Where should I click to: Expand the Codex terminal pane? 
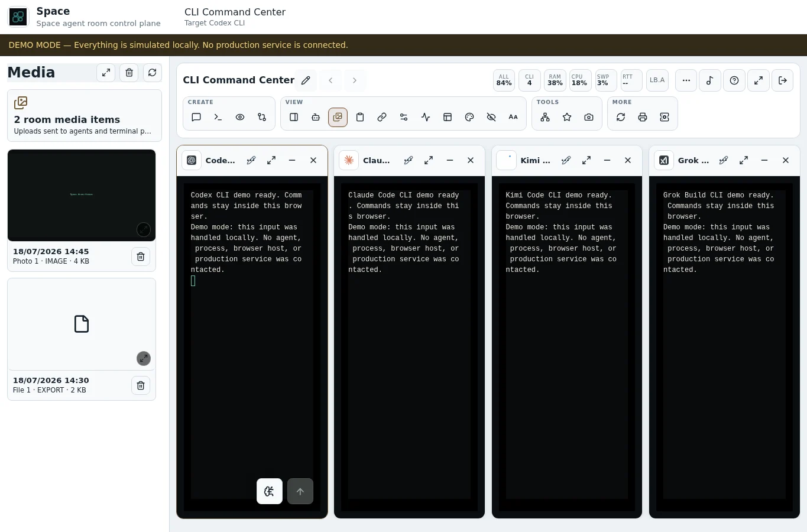[271, 160]
